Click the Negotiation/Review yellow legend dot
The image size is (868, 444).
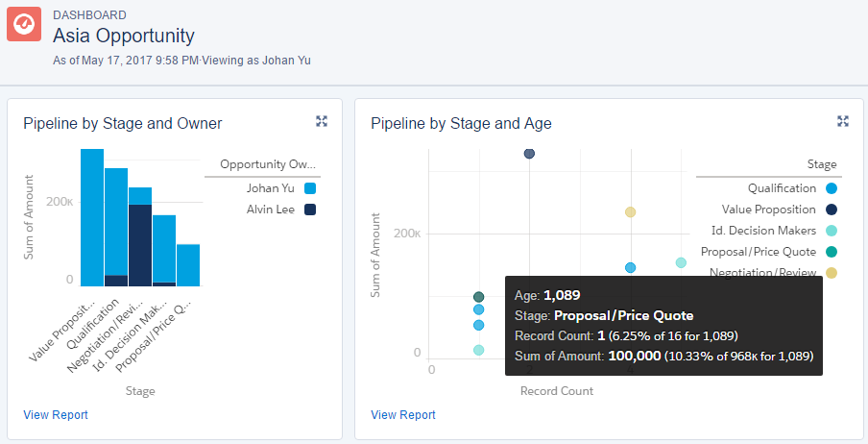(x=831, y=273)
